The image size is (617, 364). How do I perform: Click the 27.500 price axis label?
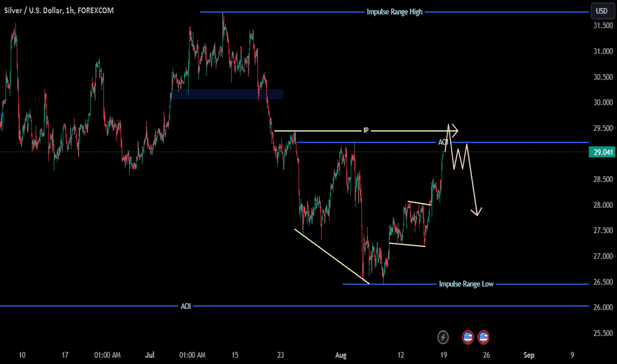602,230
